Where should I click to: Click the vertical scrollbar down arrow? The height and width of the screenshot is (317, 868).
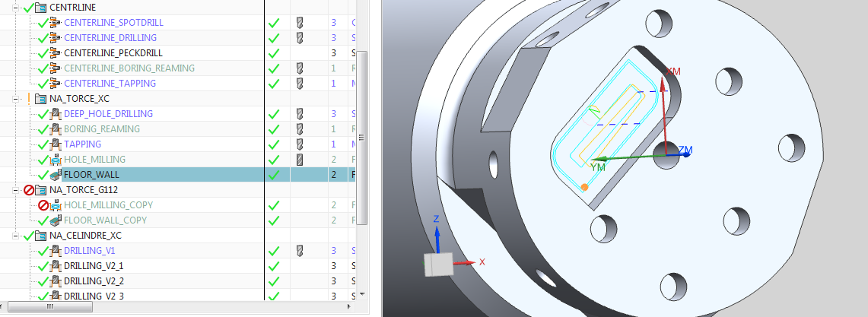click(362, 294)
